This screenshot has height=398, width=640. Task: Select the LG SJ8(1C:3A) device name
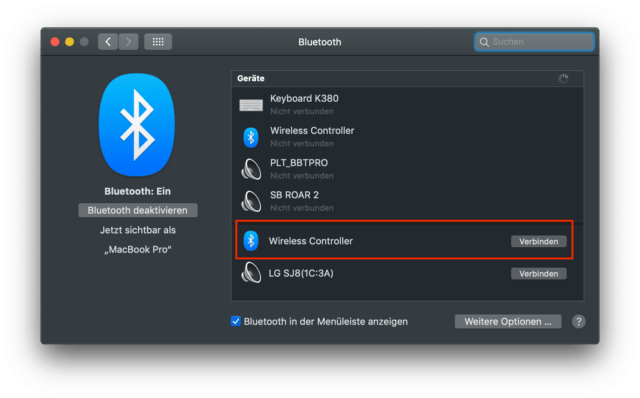tap(301, 273)
